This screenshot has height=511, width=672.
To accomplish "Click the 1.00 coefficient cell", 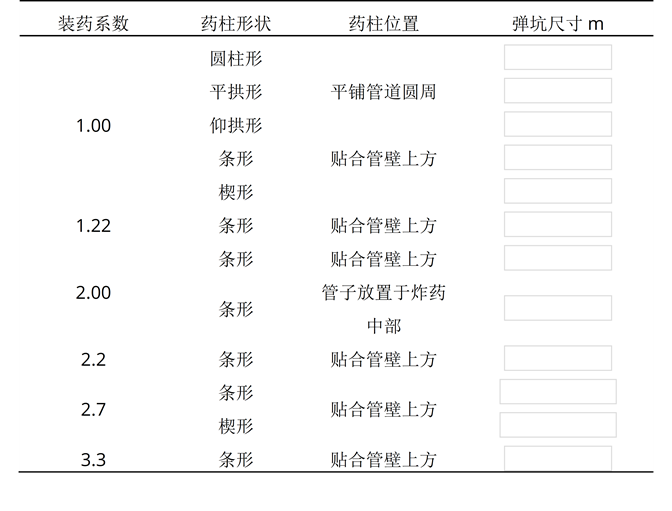I will click(x=93, y=126).
